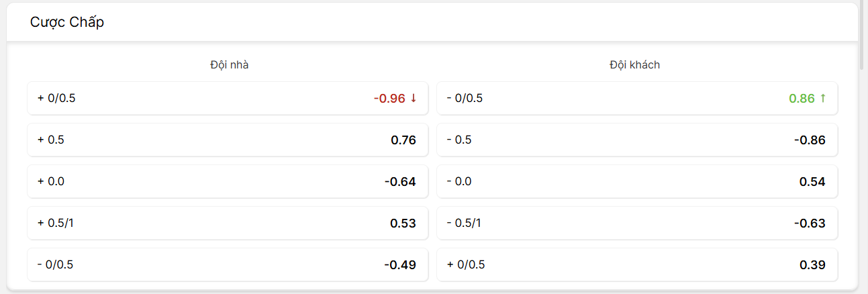This screenshot has width=868, height=294.
Task: Choose away + 0/0.5 handicap at 0.39
Action: (637, 264)
